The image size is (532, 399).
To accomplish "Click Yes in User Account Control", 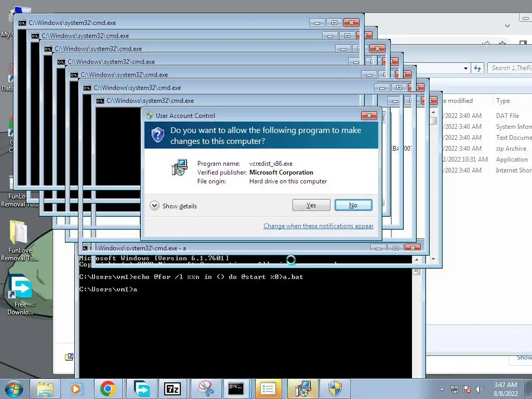I will [311, 205].
